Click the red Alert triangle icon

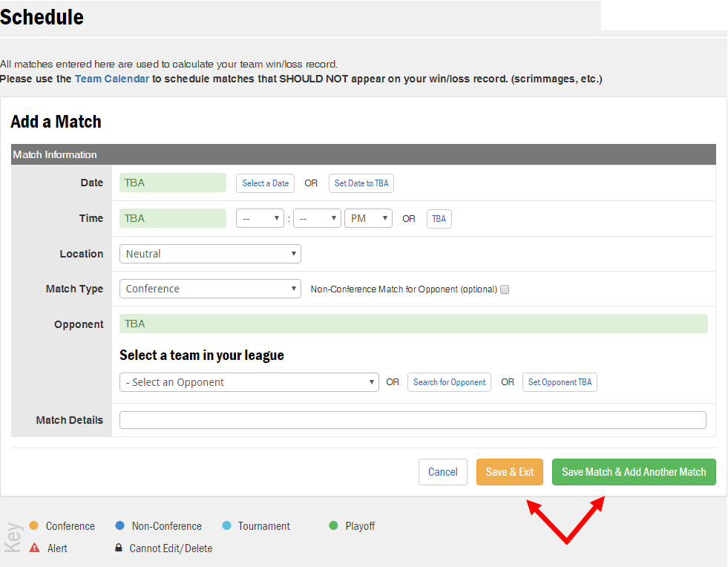[x=34, y=548]
